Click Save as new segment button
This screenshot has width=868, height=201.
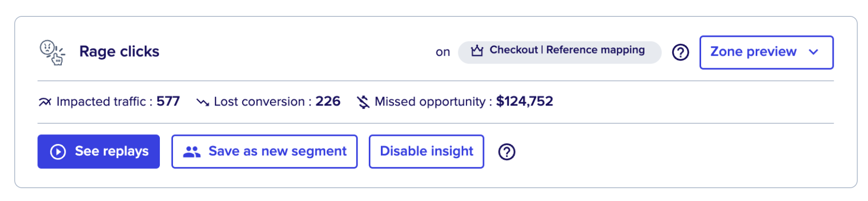click(265, 152)
